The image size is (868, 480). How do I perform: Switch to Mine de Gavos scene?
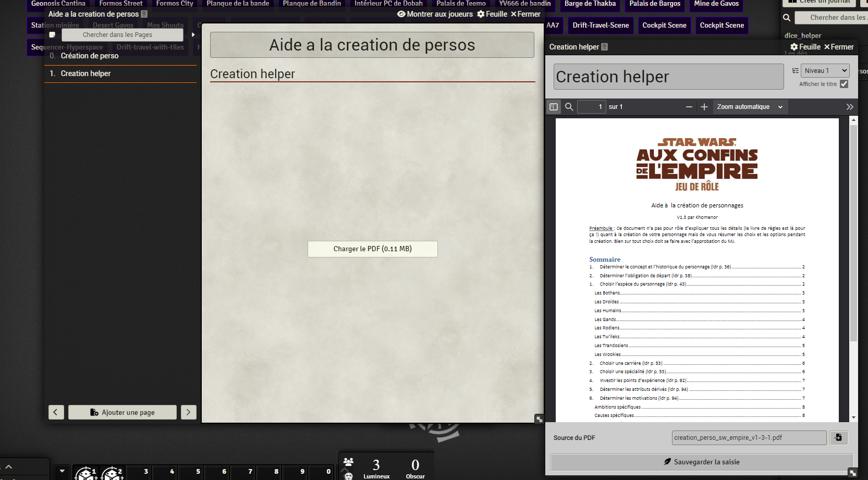716,4
